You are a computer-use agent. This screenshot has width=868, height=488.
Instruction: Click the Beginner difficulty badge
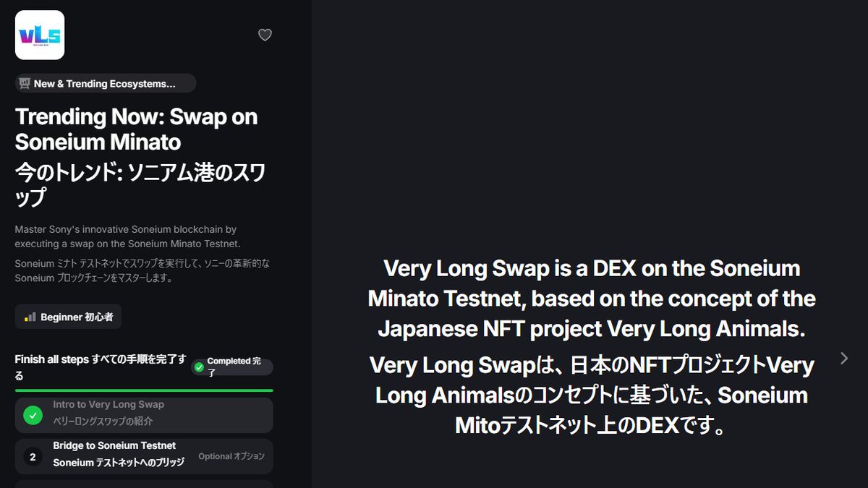[69, 317]
